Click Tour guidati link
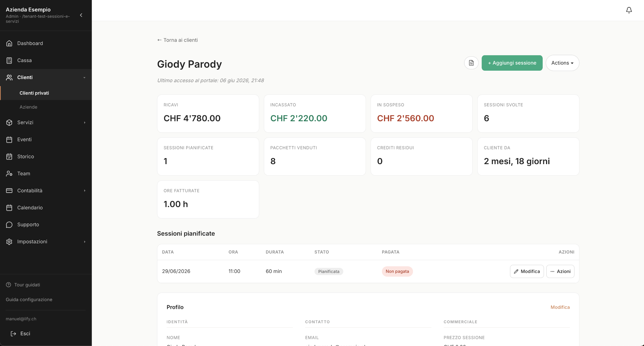 pyautogui.click(x=27, y=285)
